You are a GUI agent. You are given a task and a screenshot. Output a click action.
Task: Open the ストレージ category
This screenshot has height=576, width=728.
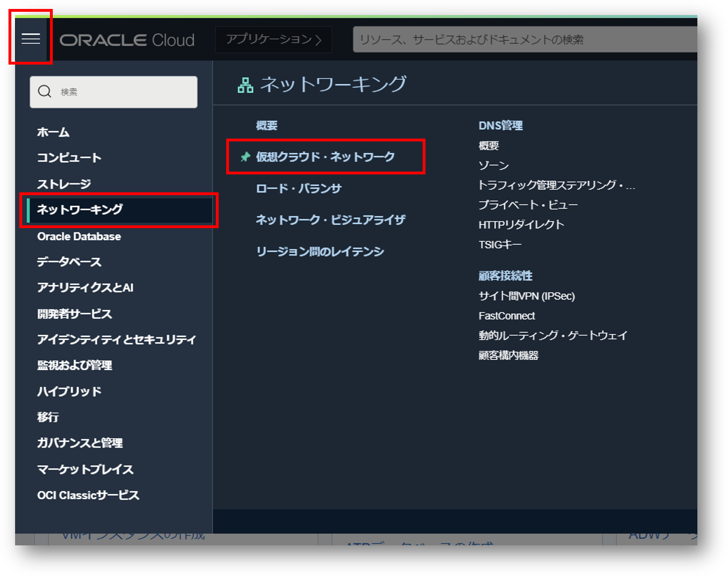coord(64,184)
